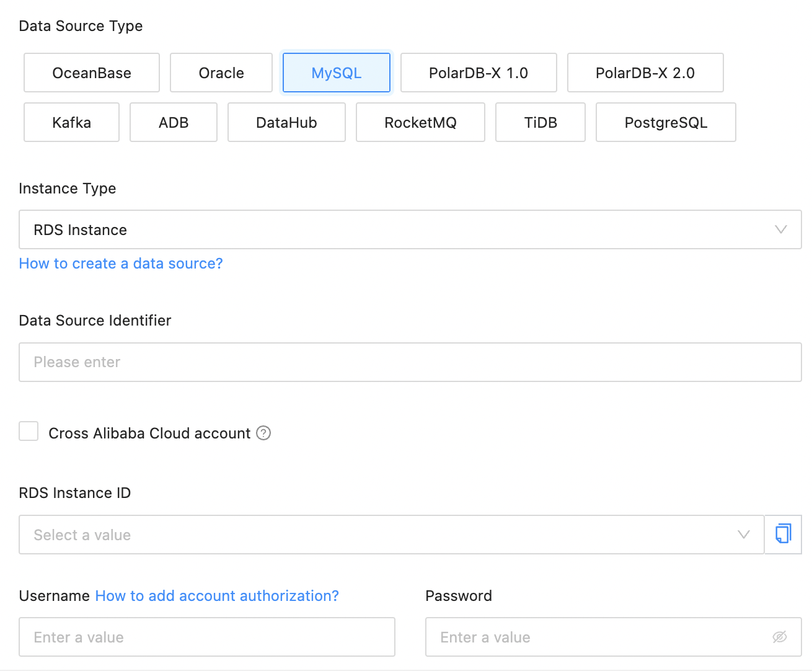The image size is (812, 671).
Task: Click the Username input field
Action: click(206, 637)
